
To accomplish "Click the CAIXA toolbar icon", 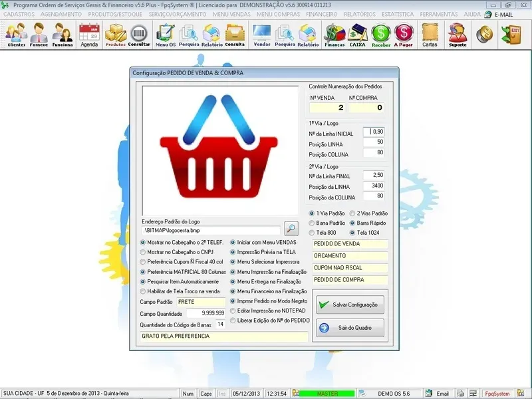I will [358, 35].
